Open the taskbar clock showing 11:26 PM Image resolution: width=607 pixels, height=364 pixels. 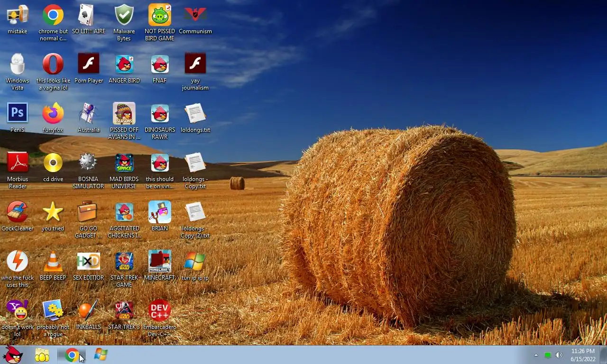pos(583,355)
